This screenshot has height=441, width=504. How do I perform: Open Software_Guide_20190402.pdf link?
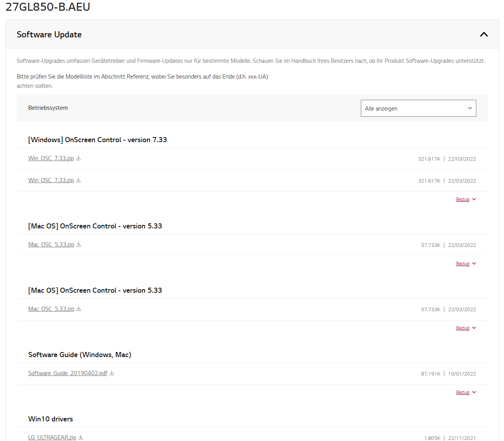[68, 373]
